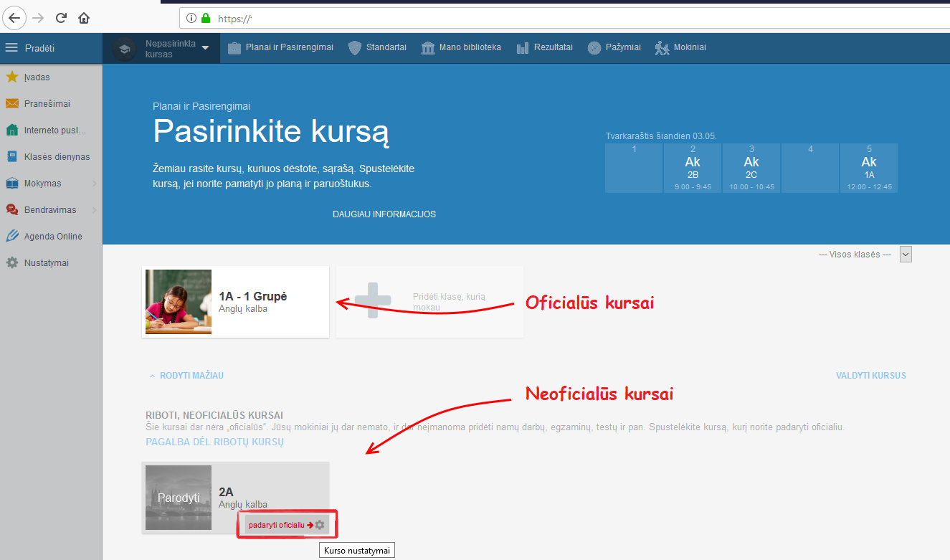Image resolution: width=950 pixels, height=560 pixels.
Task: Click the Daugiau informacijos link
Action: point(384,214)
